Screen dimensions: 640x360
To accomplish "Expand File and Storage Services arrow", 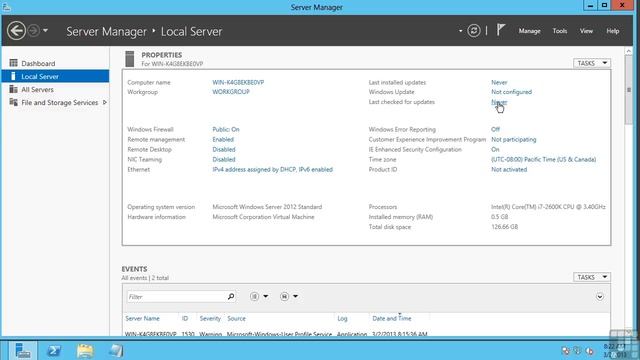I will click(x=105, y=102).
